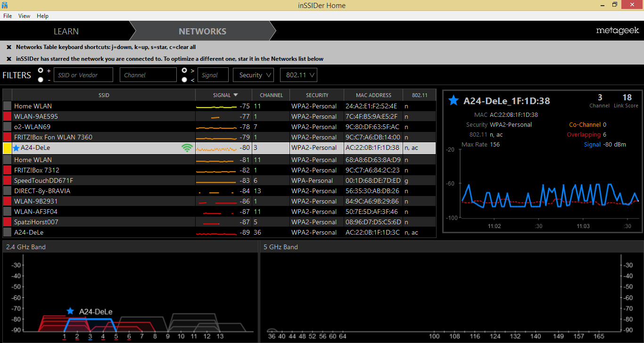Select the A24-DeLe row on channel 36
Image resolution: width=644 pixels, height=343 pixels.
[x=219, y=232]
